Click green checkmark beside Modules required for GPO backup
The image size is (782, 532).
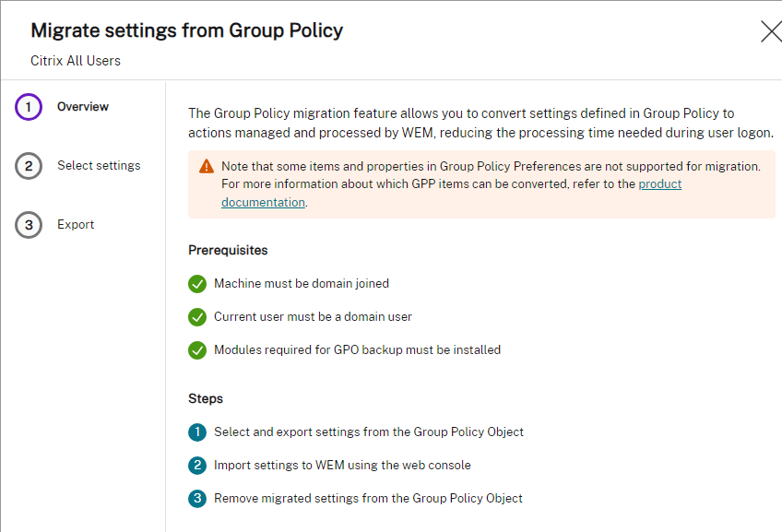(197, 350)
